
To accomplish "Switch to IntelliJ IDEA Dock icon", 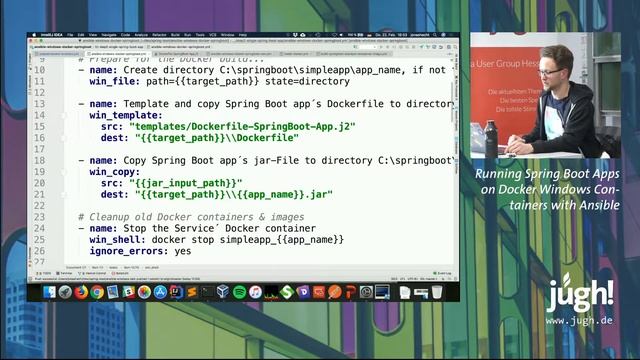I will click(x=176, y=292).
